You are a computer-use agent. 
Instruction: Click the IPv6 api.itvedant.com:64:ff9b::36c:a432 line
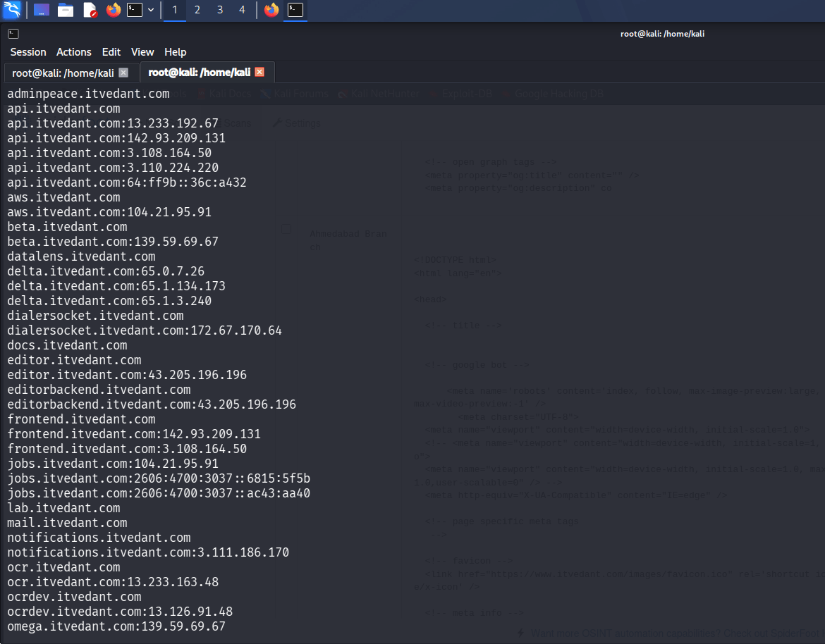(127, 182)
